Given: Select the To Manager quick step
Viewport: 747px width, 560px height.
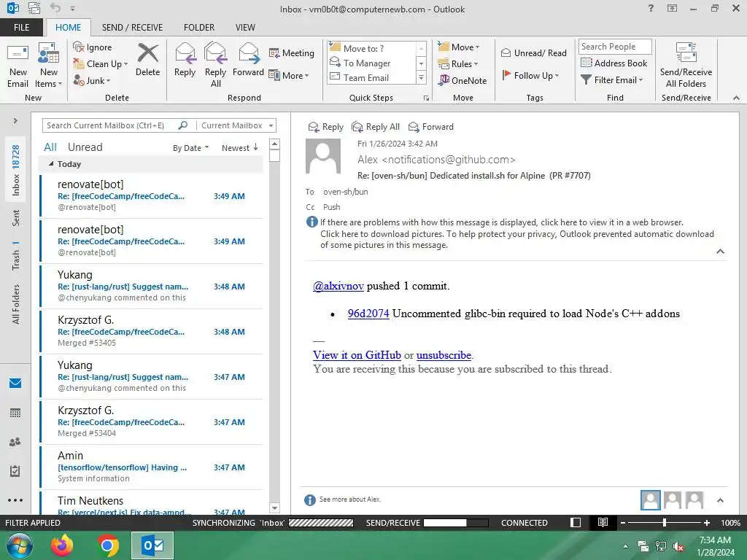Looking at the screenshot, I should coord(371,63).
